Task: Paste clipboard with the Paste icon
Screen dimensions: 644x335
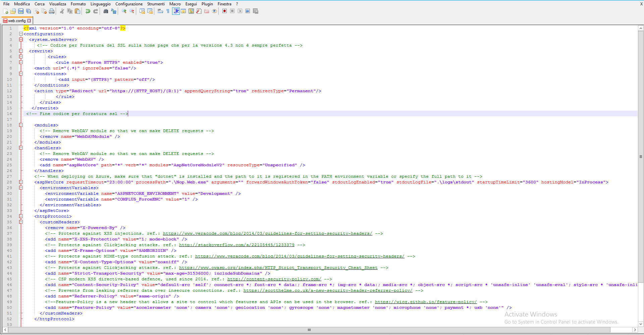Action: pos(77,11)
